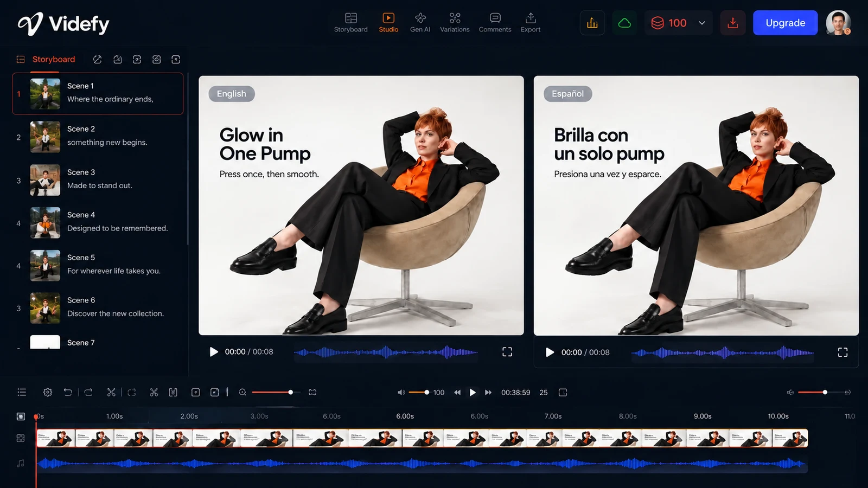Click the timeline zoom magnifier icon
868x488 pixels.
242,392
